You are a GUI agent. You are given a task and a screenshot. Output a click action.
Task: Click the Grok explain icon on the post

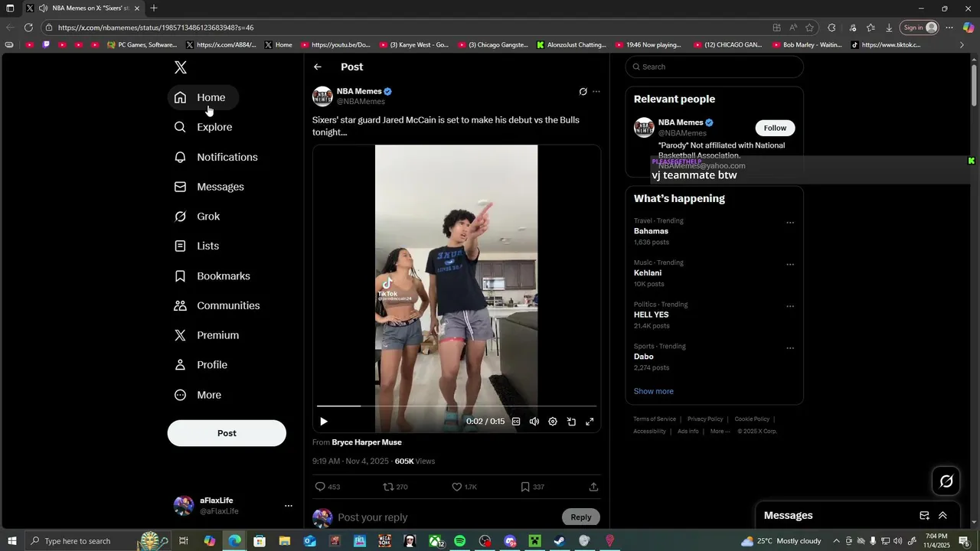coord(583,92)
